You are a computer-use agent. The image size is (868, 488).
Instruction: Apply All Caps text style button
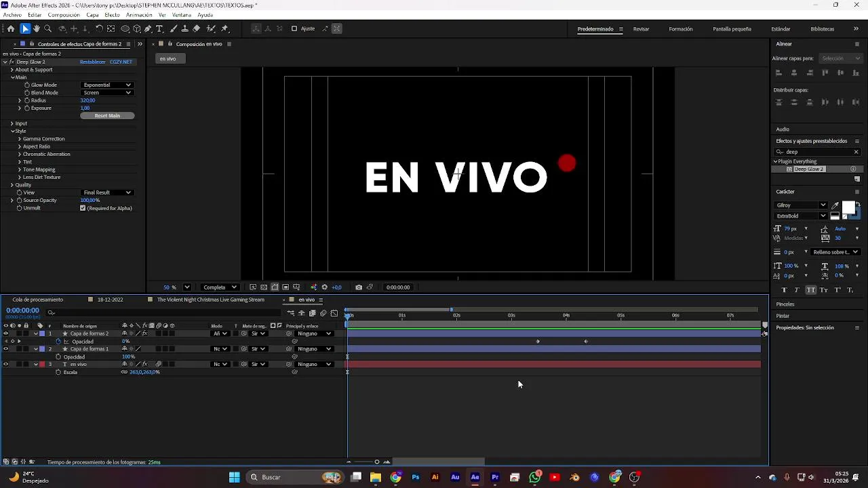[x=811, y=290]
